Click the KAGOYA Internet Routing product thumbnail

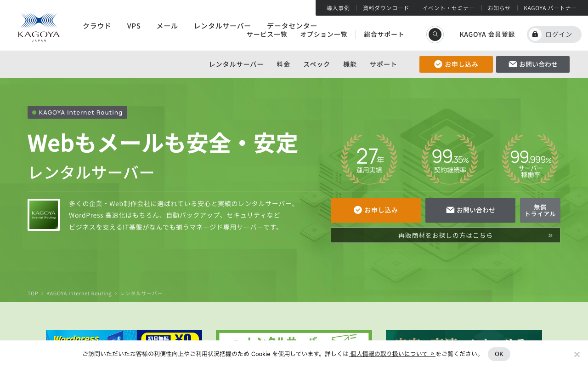click(x=44, y=215)
